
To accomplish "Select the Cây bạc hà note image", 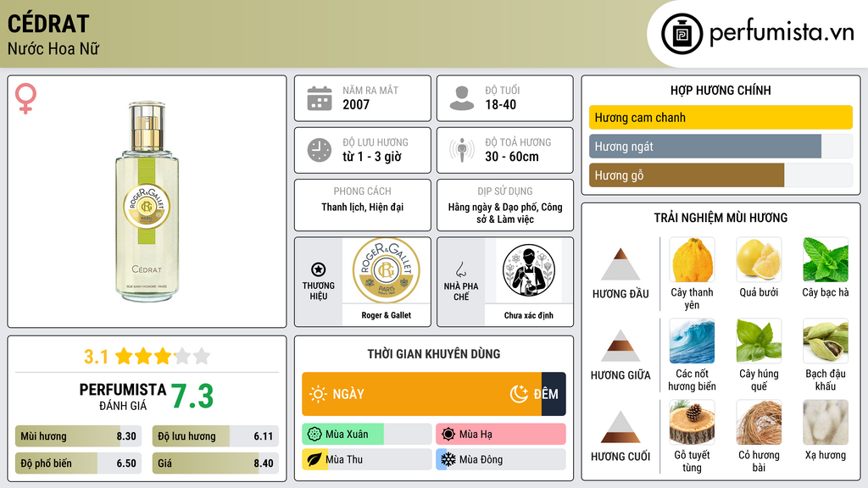I will [x=826, y=260].
